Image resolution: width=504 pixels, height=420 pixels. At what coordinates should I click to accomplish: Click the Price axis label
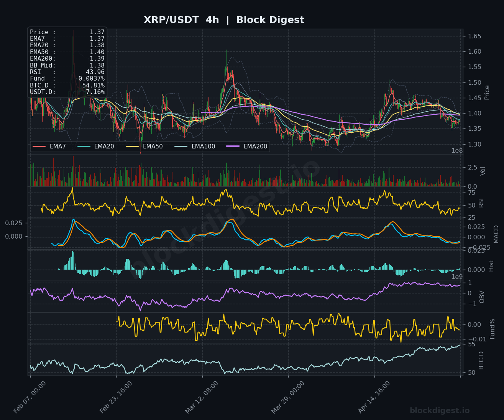click(487, 92)
